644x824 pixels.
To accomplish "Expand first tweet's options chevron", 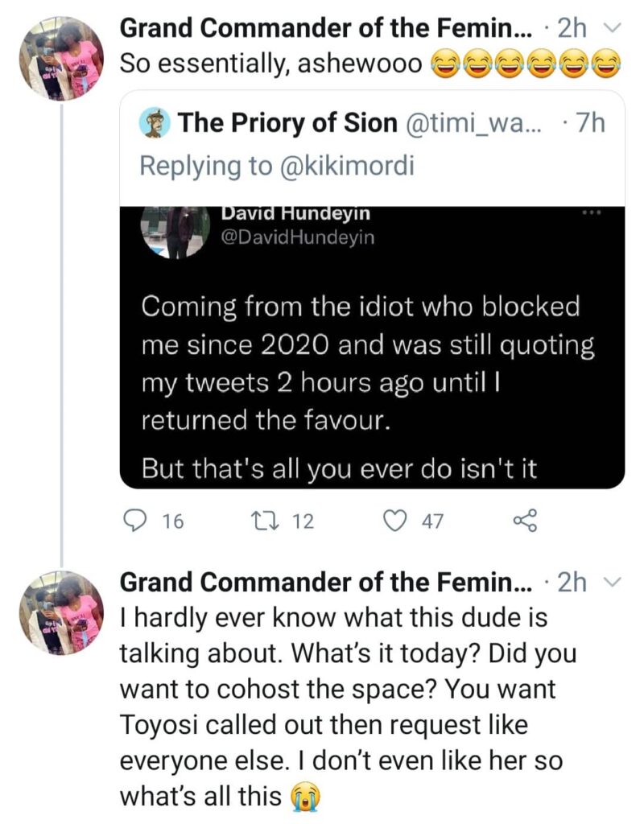I will click(612, 28).
